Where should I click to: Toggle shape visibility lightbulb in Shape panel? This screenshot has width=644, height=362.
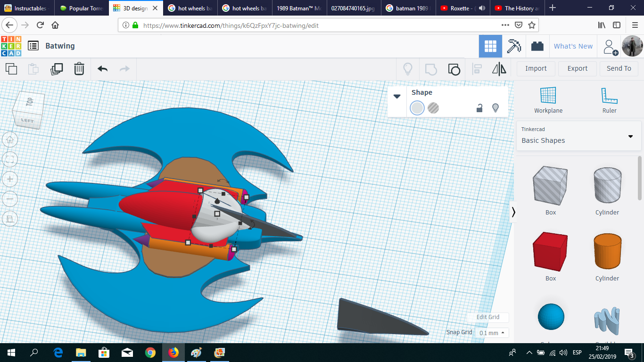[x=495, y=108]
